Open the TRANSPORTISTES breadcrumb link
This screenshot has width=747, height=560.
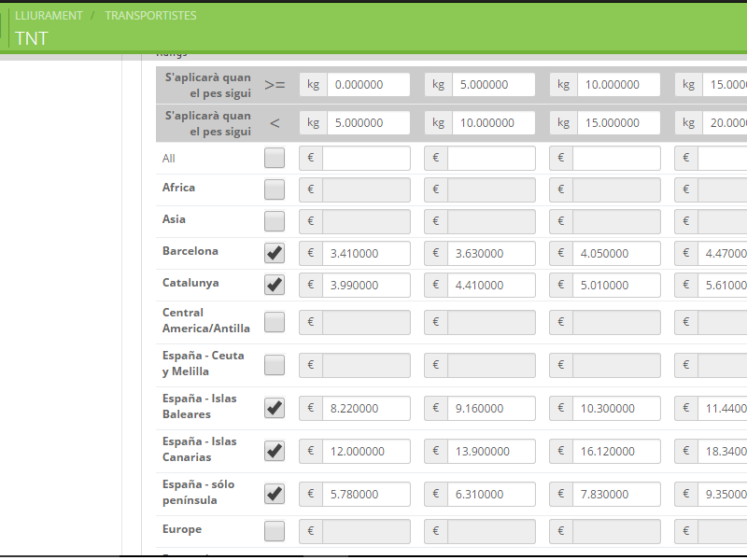pos(150,16)
